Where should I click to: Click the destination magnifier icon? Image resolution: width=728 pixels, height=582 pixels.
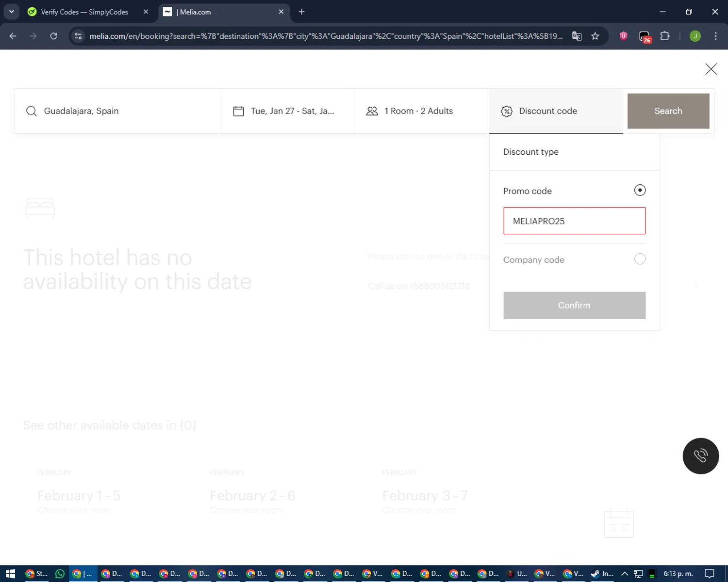[32, 111]
